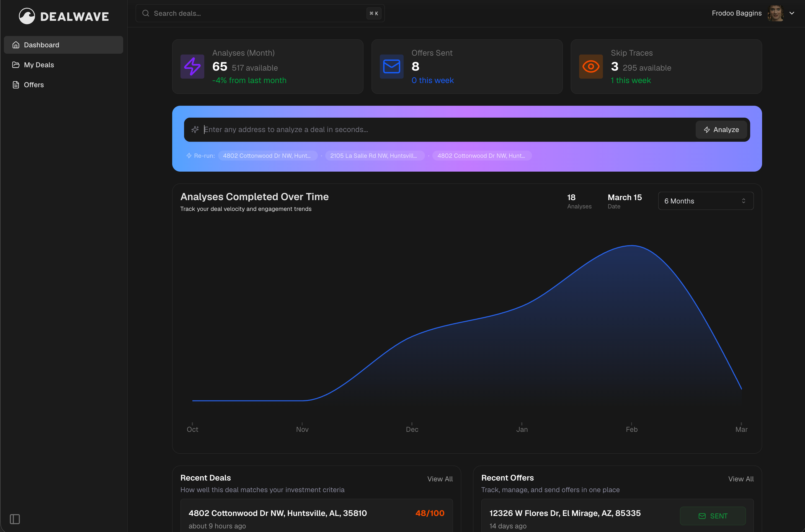The image size is (805, 532).
Task: Click the 48/100 deal score badge
Action: tap(430, 513)
